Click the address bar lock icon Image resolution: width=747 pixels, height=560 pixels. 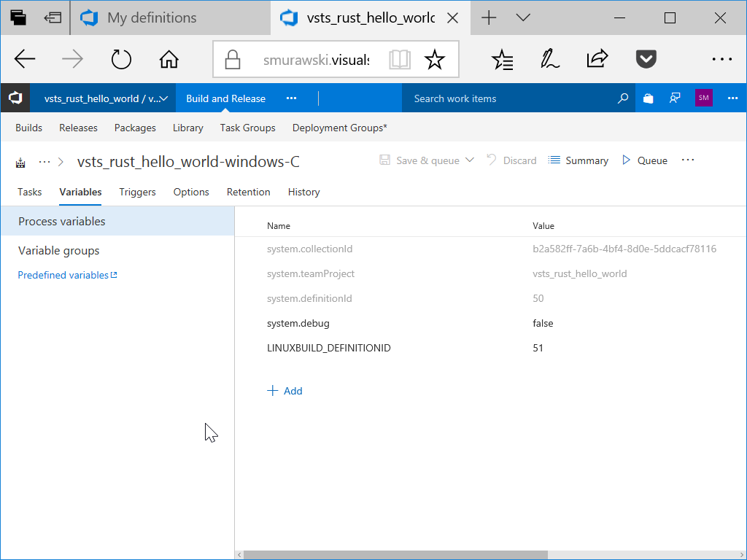233,60
